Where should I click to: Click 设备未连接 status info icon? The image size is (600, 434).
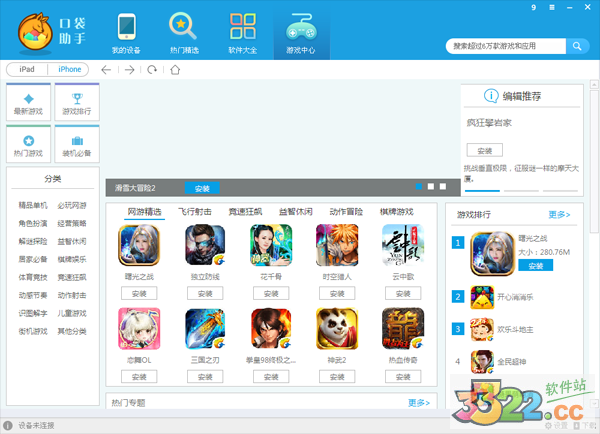pos(8,426)
